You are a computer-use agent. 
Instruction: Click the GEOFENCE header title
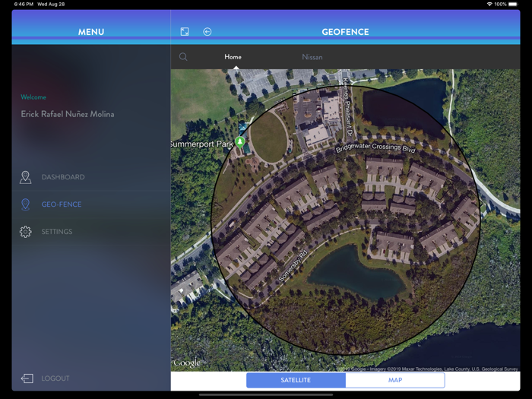coord(345,32)
